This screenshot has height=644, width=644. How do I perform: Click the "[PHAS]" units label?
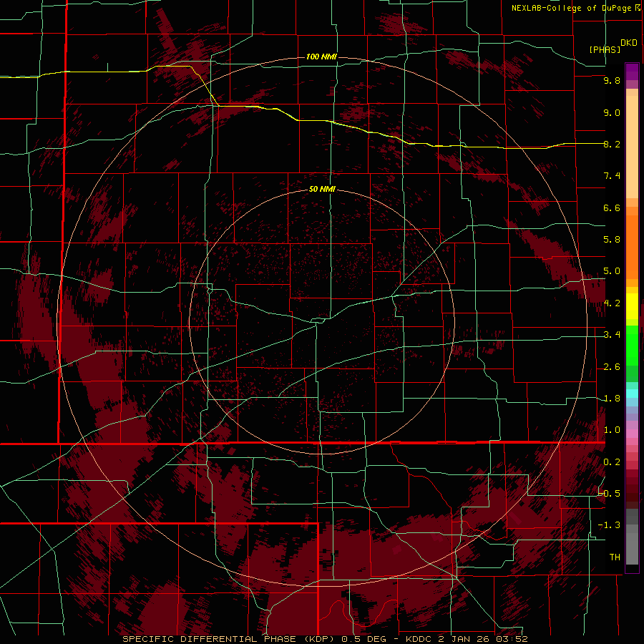pyautogui.click(x=605, y=49)
